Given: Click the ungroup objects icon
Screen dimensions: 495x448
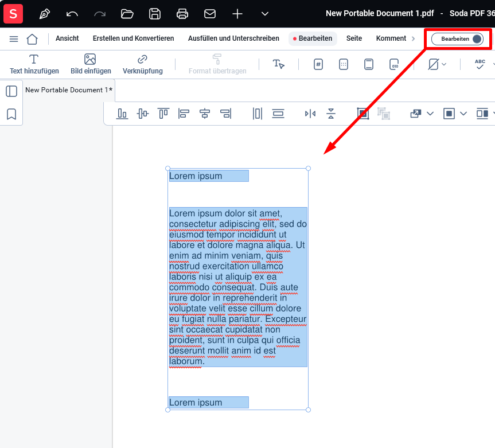Looking at the screenshot, I should 384,114.
